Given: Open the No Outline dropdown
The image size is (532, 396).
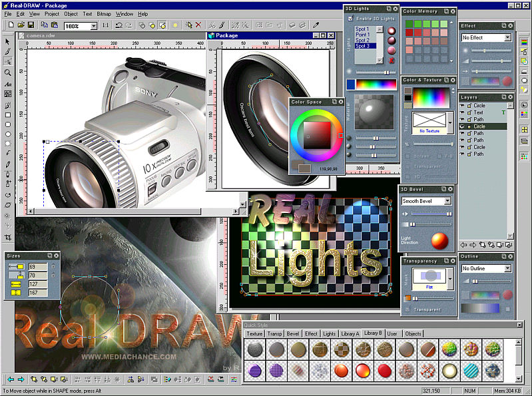Looking at the screenshot, I should pyautogui.click(x=507, y=268).
